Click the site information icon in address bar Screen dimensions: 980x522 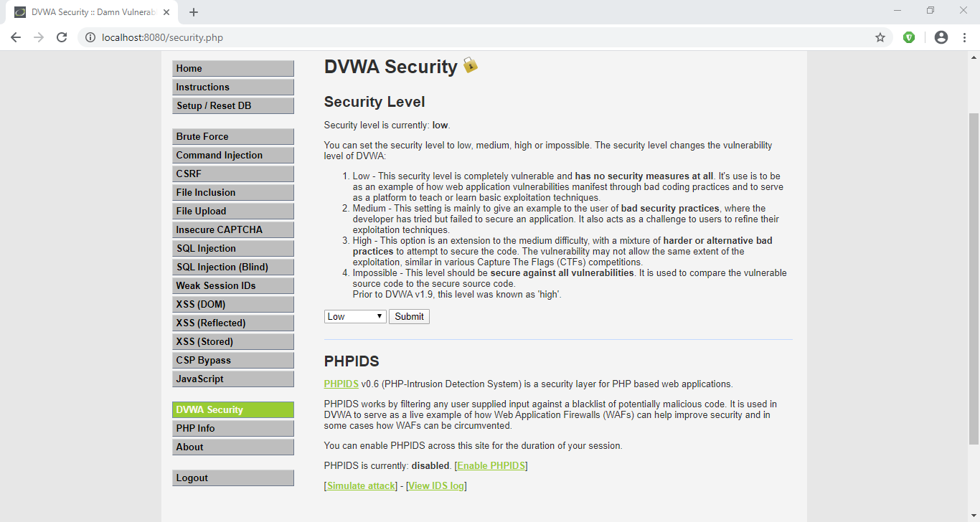[x=90, y=37]
